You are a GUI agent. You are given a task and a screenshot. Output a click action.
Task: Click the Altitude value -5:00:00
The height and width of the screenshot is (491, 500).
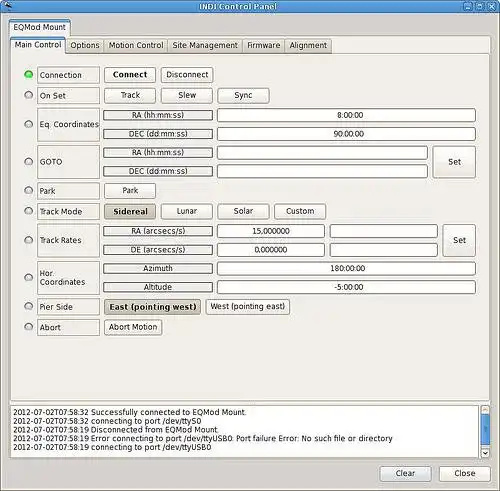(347, 287)
